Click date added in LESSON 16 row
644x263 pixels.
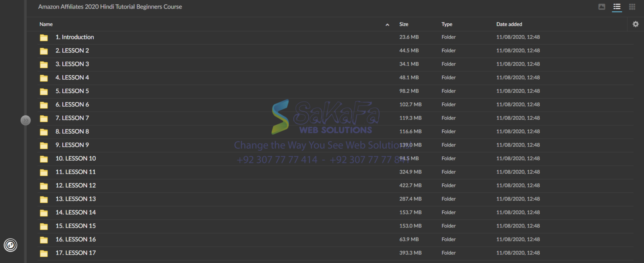coord(518,239)
